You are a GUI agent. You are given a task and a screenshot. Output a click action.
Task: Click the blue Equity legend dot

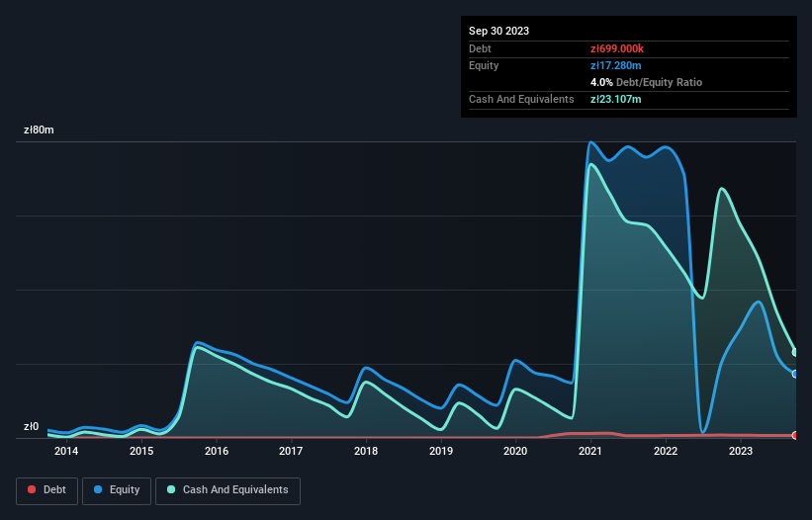(98, 489)
